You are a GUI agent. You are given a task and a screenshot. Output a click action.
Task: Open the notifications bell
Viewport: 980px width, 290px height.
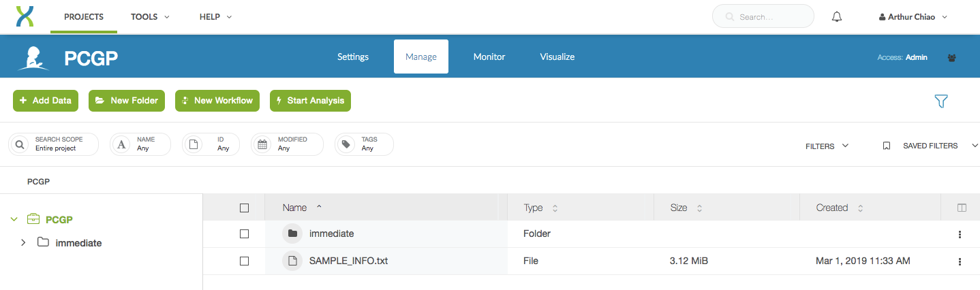(837, 17)
